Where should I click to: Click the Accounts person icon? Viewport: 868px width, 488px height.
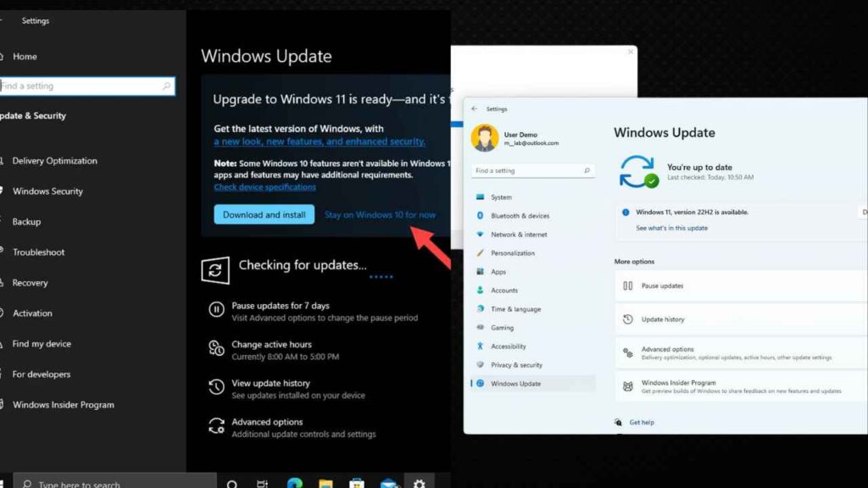[x=480, y=290]
